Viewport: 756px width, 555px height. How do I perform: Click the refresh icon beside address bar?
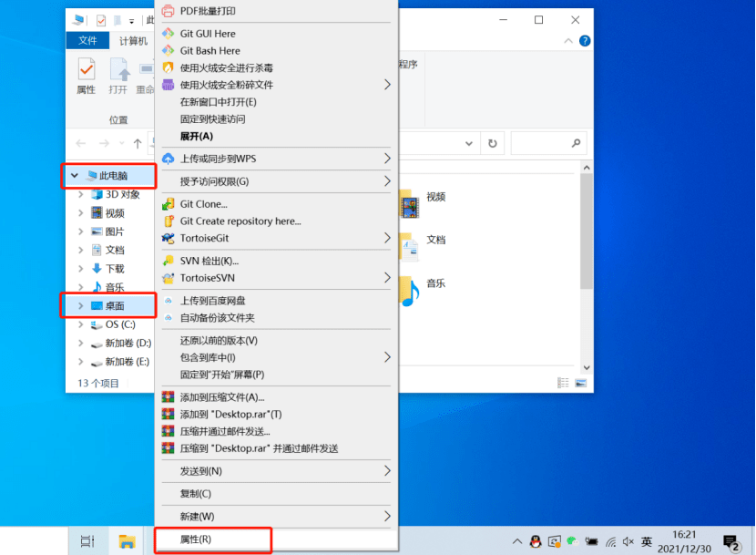(492, 143)
